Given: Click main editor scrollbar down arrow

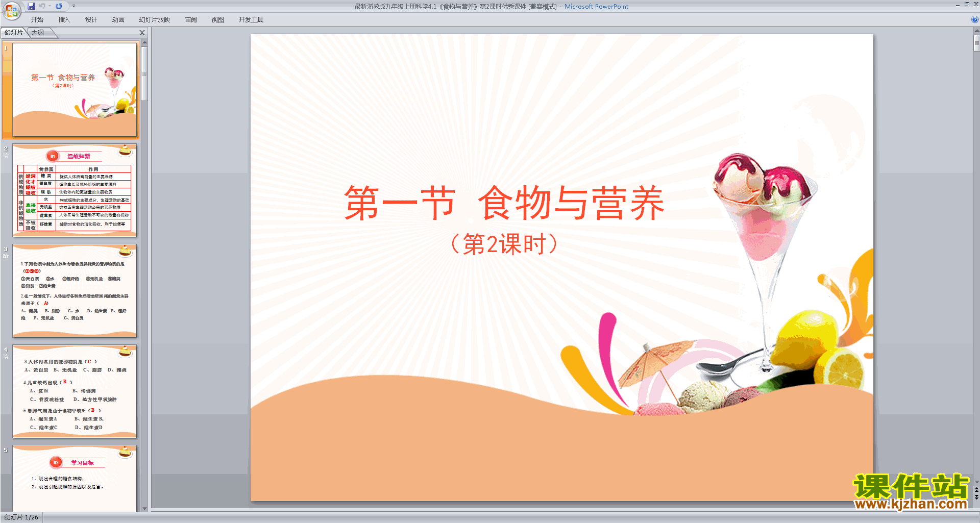Looking at the screenshot, I should coord(976,482).
